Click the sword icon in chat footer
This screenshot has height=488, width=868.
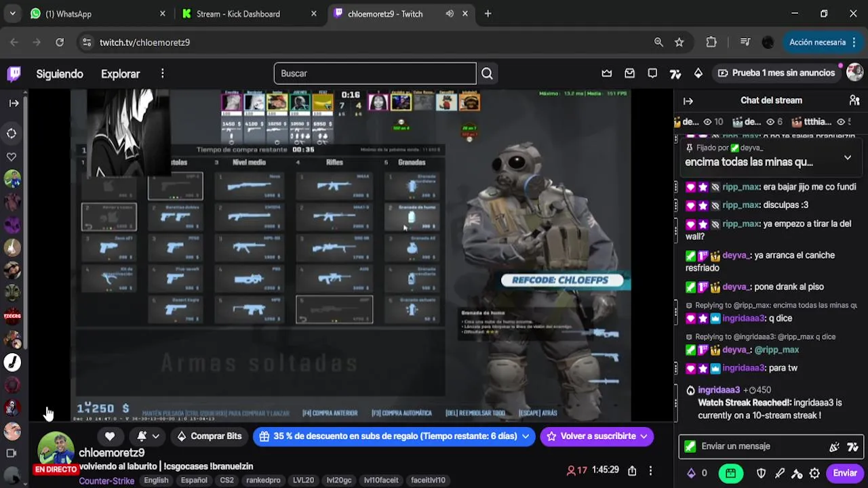tap(779, 473)
